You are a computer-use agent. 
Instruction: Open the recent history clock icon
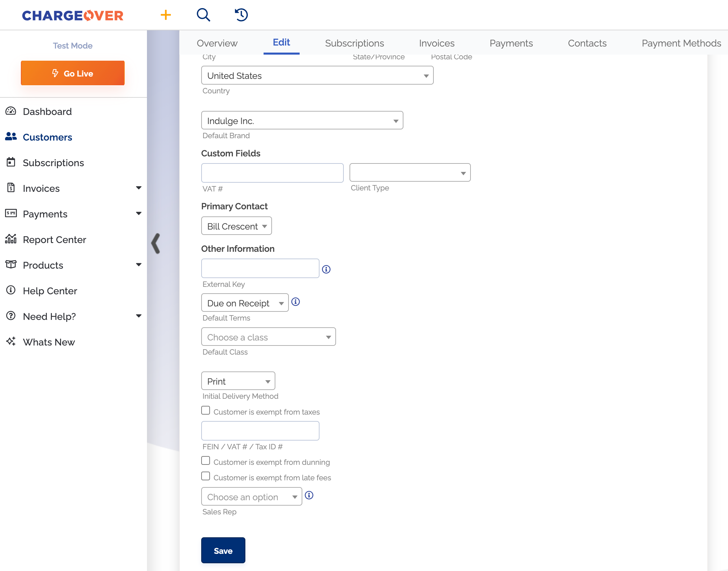(241, 15)
